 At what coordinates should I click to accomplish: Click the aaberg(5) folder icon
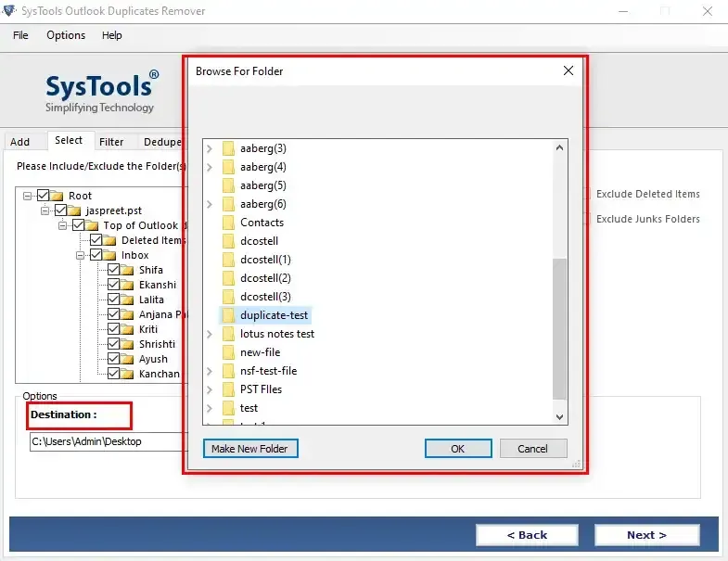click(x=228, y=185)
